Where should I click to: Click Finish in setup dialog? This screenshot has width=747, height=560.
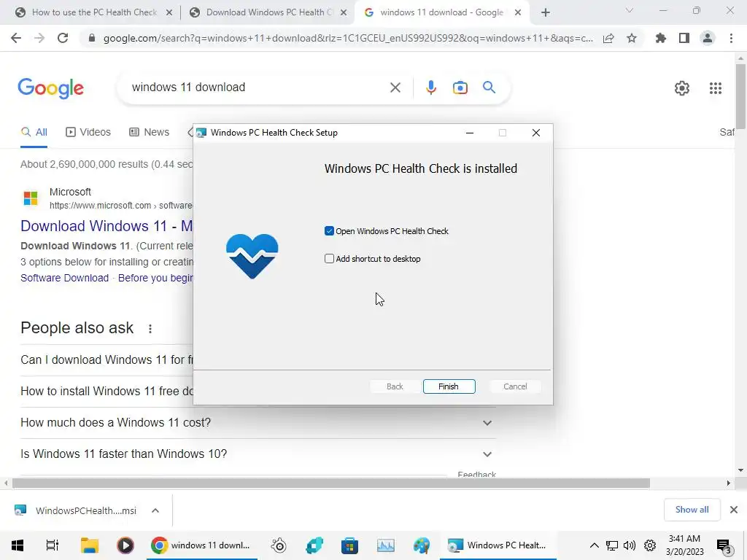(449, 386)
